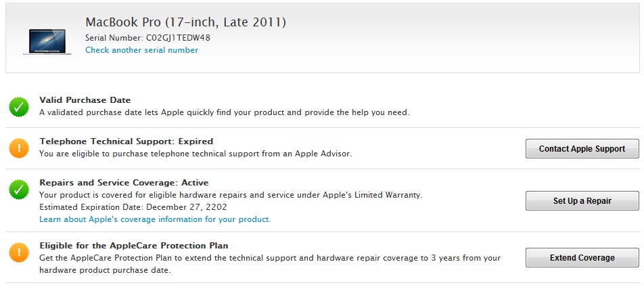Click green checkmark icon beside Valid Purchase Date
This screenshot has width=644, height=285.
[x=19, y=107]
